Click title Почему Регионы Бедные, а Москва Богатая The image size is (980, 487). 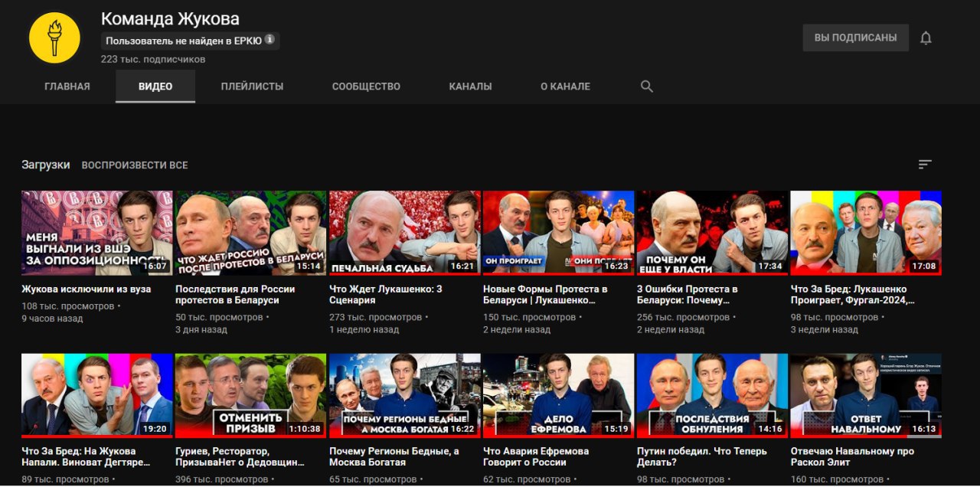pyautogui.click(x=394, y=457)
